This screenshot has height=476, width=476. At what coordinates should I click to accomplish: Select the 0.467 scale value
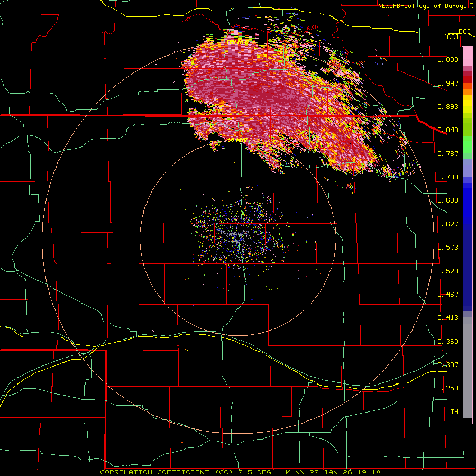[x=448, y=295]
